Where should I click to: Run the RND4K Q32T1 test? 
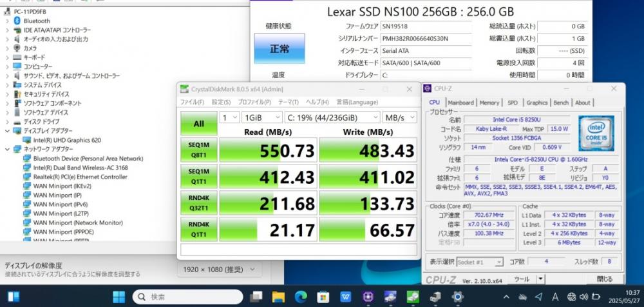pyautogui.click(x=199, y=203)
